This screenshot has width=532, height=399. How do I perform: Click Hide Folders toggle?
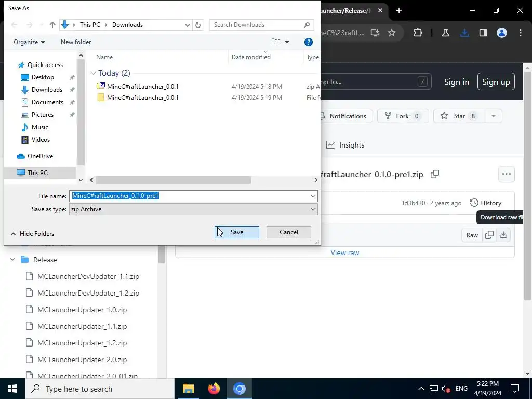coord(33,233)
